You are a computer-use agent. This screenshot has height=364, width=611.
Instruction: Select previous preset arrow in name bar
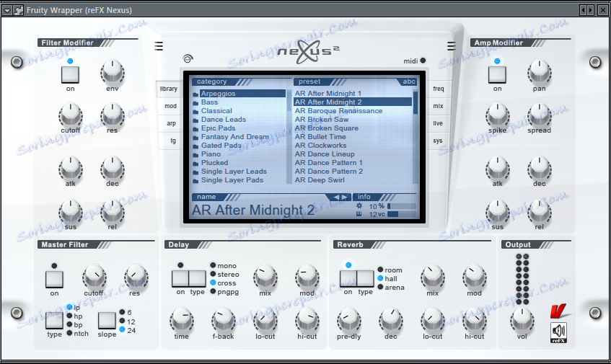click(x=336, y=197)
